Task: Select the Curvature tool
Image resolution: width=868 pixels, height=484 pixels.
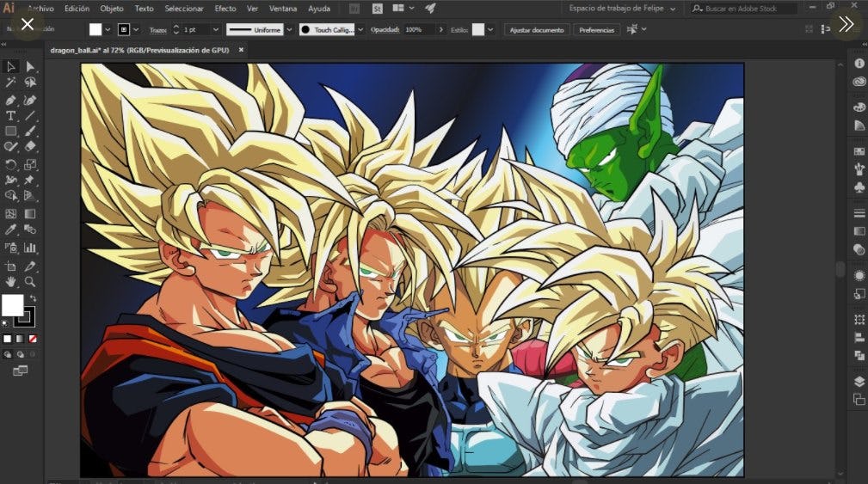Action: pyautogui.click(x=30, y=100)
